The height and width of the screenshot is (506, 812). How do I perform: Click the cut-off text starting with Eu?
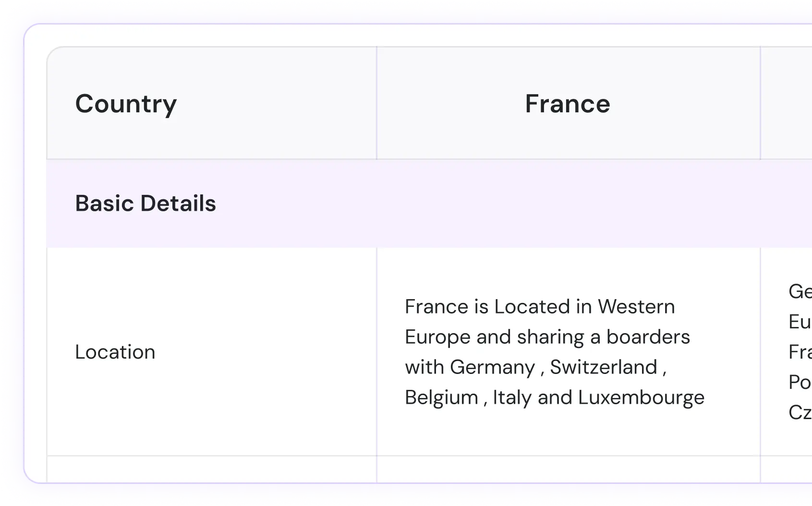(800, 322)
